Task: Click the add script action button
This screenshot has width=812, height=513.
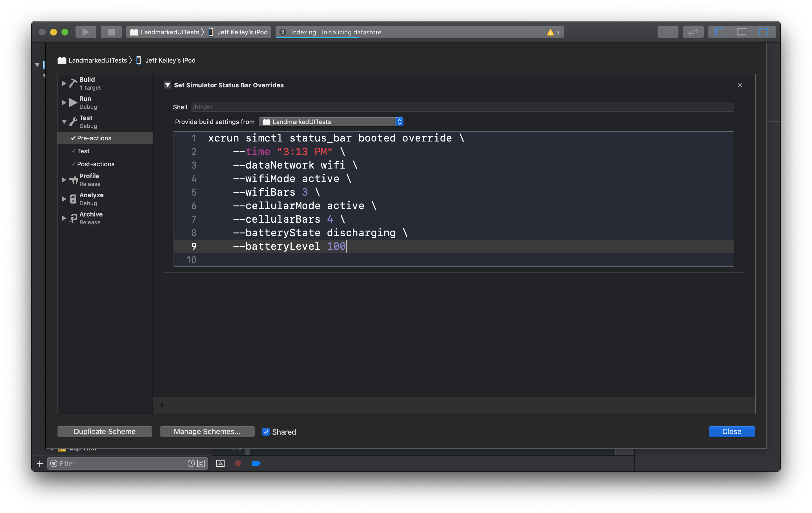Action: click(162, 405)
